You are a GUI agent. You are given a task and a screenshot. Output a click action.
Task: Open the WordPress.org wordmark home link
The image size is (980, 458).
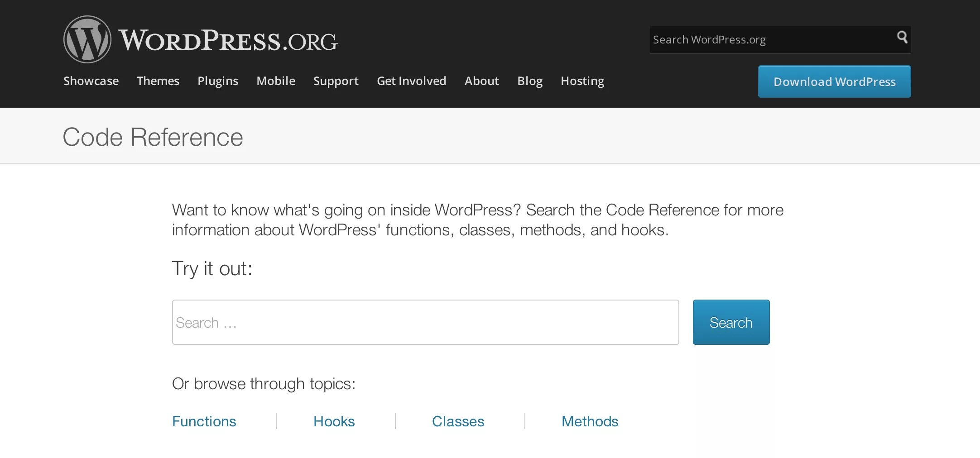[x=228, y=40]
